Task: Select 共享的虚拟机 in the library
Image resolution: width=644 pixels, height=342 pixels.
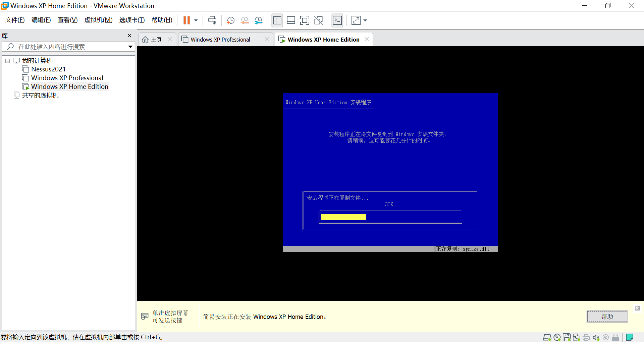Action: (x=40, y=95)
